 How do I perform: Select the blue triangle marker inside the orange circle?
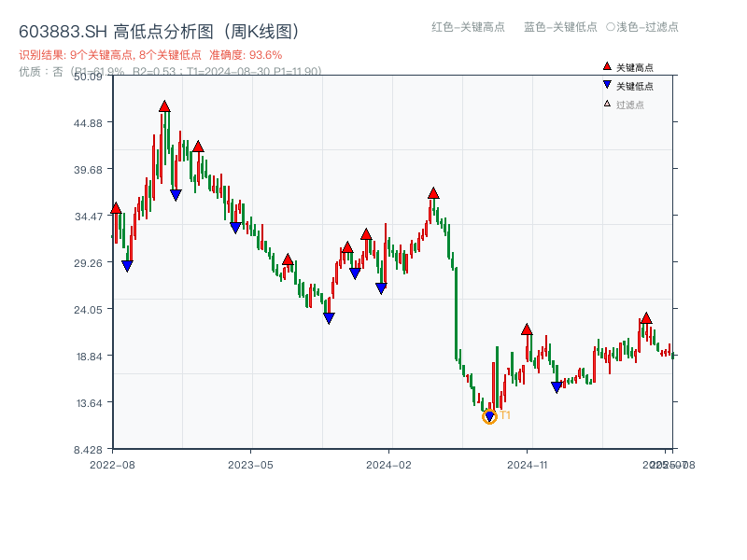[488, 416]
